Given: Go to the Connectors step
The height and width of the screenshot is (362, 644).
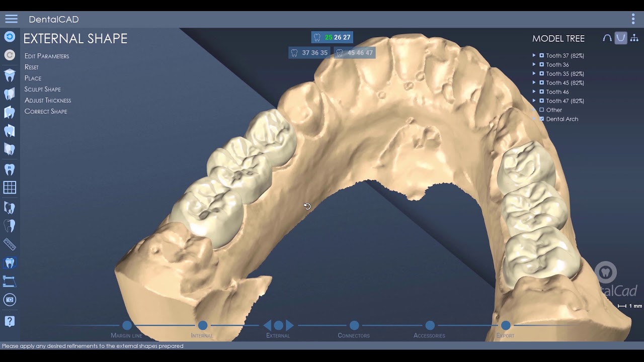Looking at the screenshot, I should (354, 325).
